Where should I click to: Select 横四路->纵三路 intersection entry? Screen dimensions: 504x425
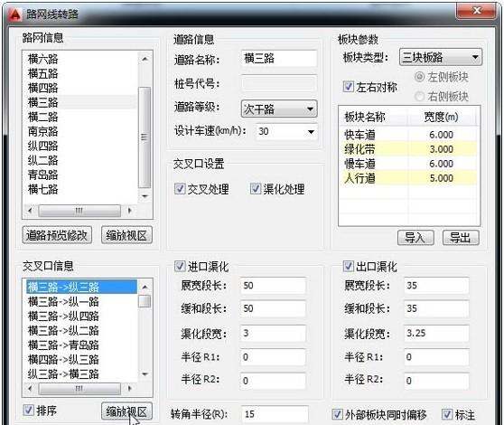pos(81,359)
